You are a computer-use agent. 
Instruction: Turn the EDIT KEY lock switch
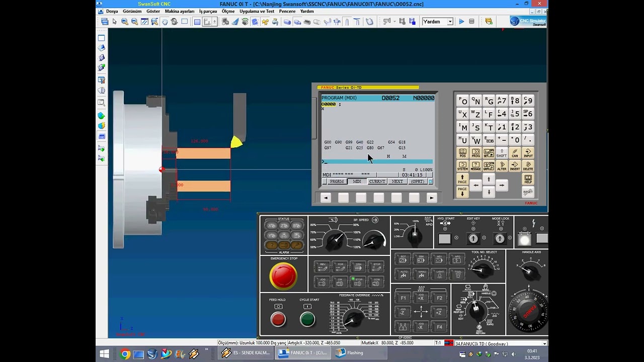coord(473,239)
